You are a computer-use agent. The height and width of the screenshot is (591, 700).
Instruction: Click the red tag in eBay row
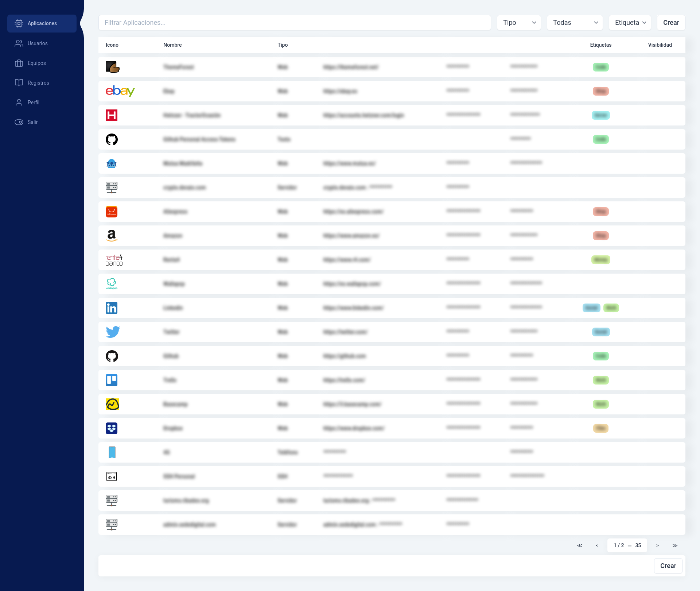[x=601, y=91]
